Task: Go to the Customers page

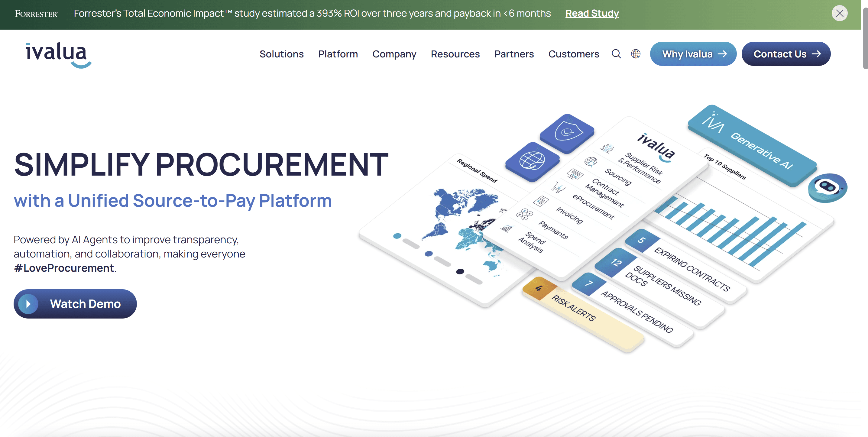Action: coord(574,54)
